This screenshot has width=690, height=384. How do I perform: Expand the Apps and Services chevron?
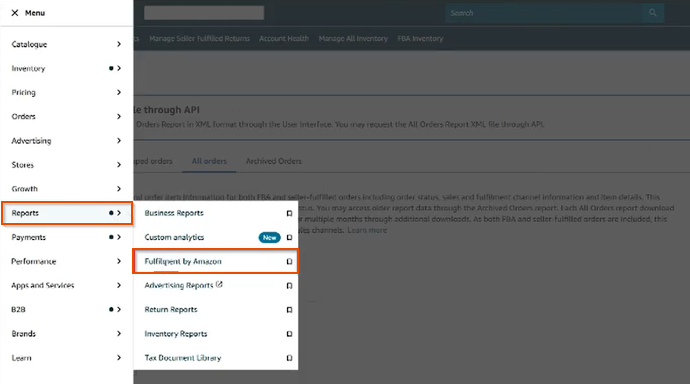(119, 285)
